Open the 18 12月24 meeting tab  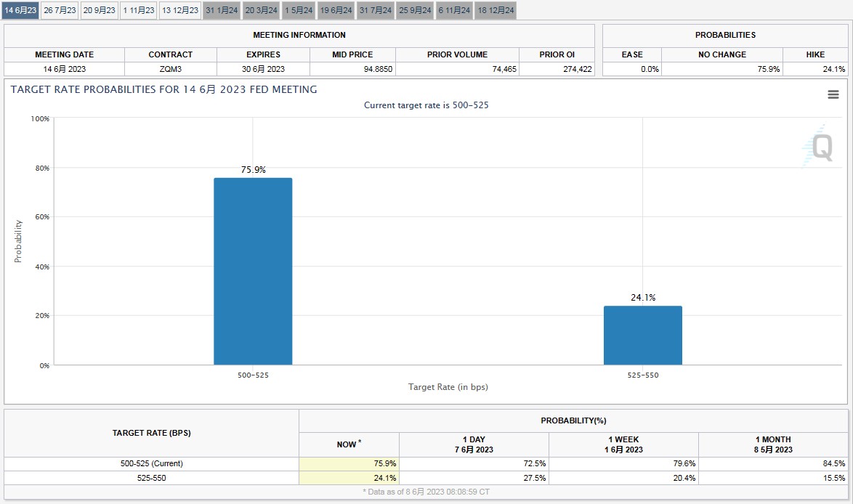click(496, 10)
